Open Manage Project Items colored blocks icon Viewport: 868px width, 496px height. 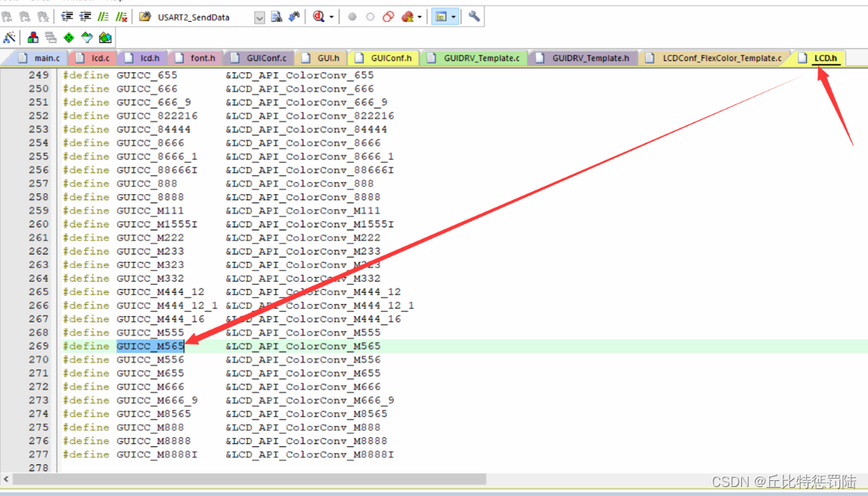click(x=33, y=38)
